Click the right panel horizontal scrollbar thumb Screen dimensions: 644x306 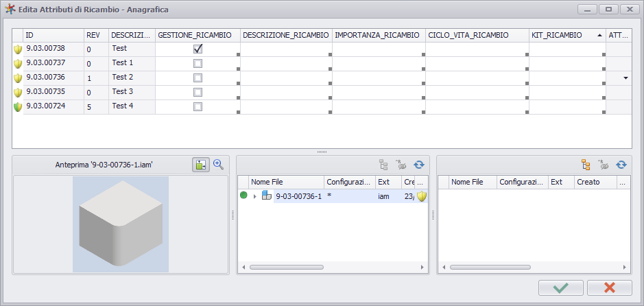coord(490,267)
